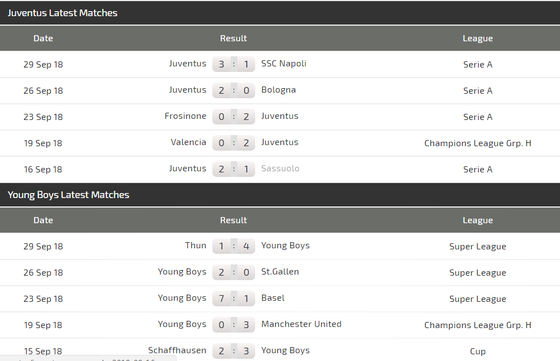Open the Juventus 2:0 Bologna score box
Image resolution: width=560 pixels, height=361 pixels.
click(x=234, y=90)
